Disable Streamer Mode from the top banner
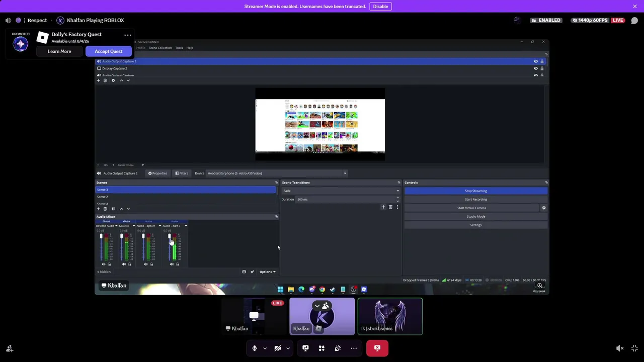The width and height of the screenshot is (644, 362). tap(380, 6)
